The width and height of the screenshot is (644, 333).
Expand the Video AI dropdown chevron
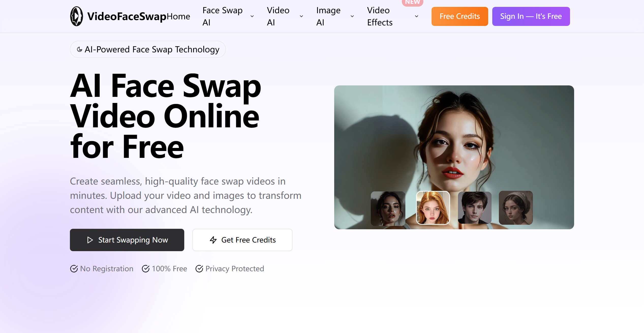point(301,16)
